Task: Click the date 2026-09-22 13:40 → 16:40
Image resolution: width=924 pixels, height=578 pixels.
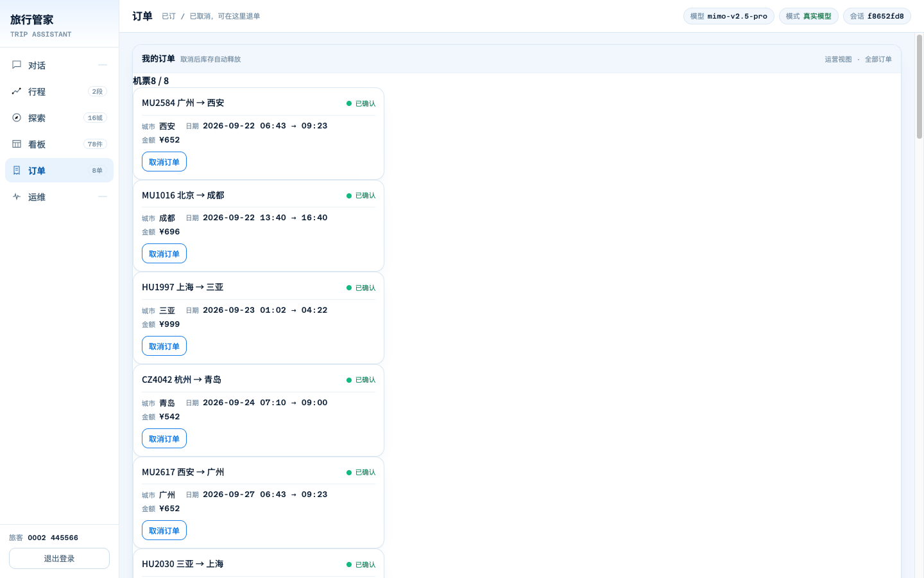Action: [x=265, y=218]
